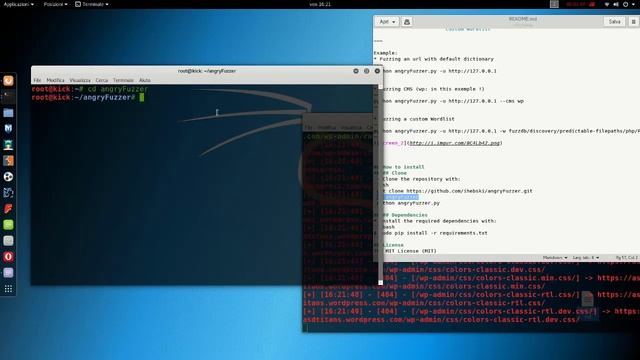Open tab width selector in gedit status bar
The height and width of the screenshot is (360, 640).
[x=586, y=258]
